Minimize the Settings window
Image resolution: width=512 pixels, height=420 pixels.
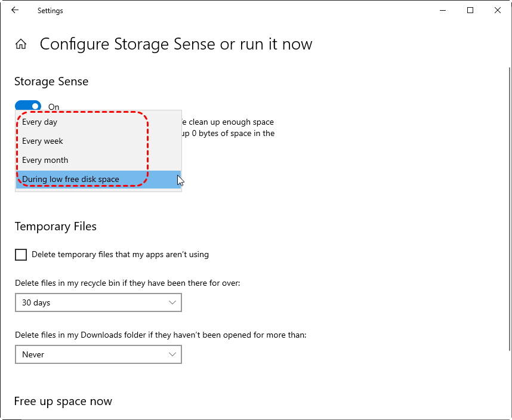(443, 10)
